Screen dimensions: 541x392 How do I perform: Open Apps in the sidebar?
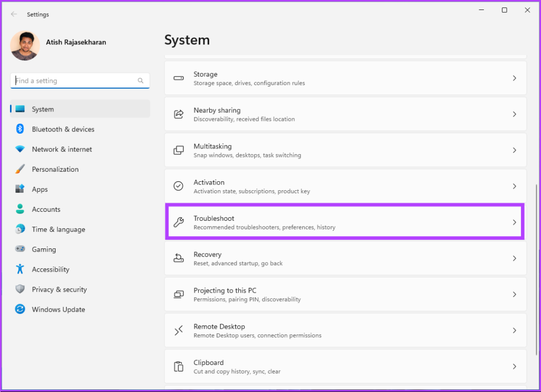pyautogui.click(x=40, y=189)
